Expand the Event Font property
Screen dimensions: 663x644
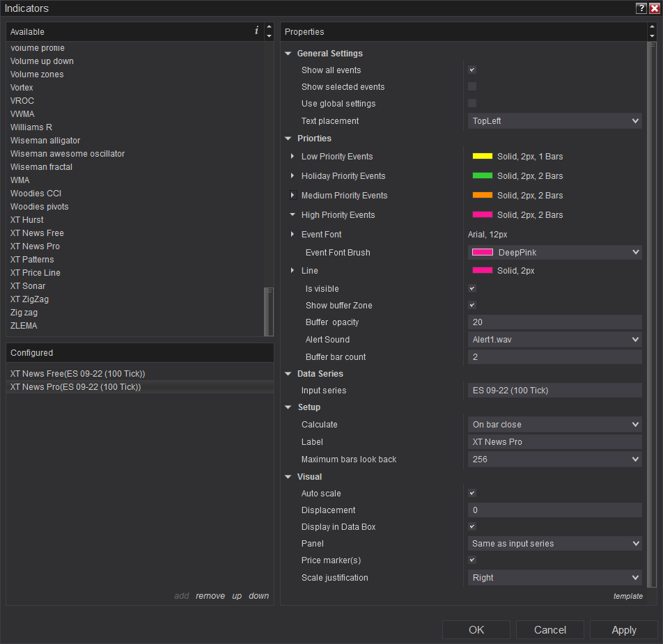(292, 234)
